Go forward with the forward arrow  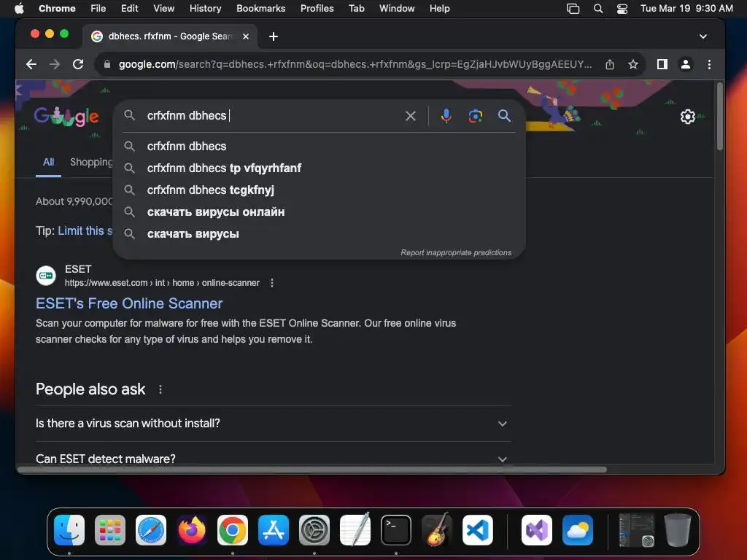pos(55,64)
